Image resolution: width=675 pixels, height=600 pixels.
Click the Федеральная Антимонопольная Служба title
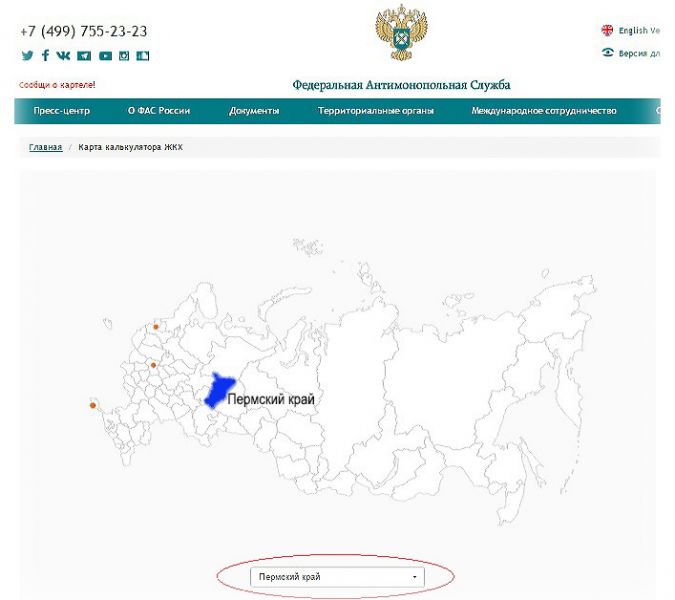tap(401, 85)
